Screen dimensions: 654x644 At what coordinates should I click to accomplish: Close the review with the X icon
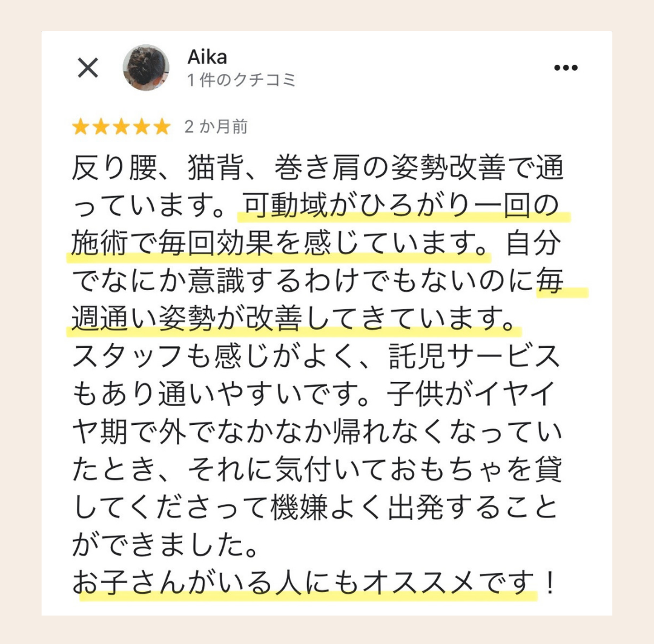click(88, 68)
